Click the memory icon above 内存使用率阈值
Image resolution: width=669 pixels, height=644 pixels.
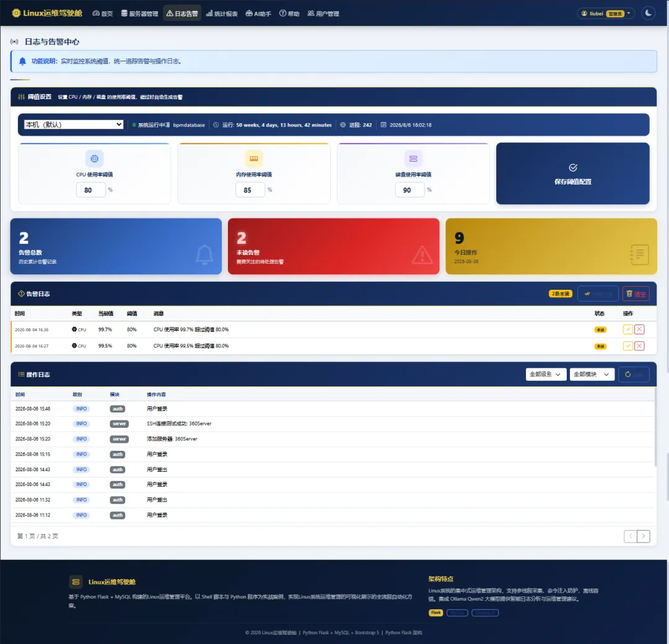pos(254,159)
